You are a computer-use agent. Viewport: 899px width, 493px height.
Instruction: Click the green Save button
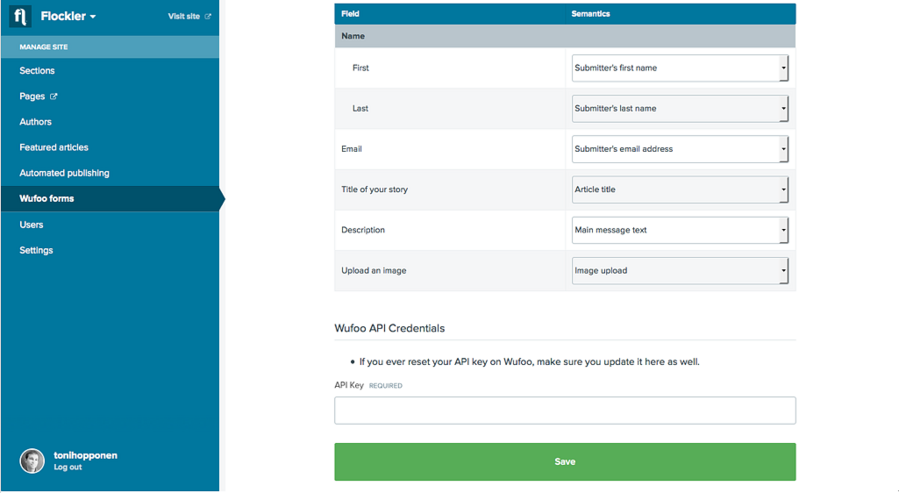pyautogui.click(x=565, y=461)
